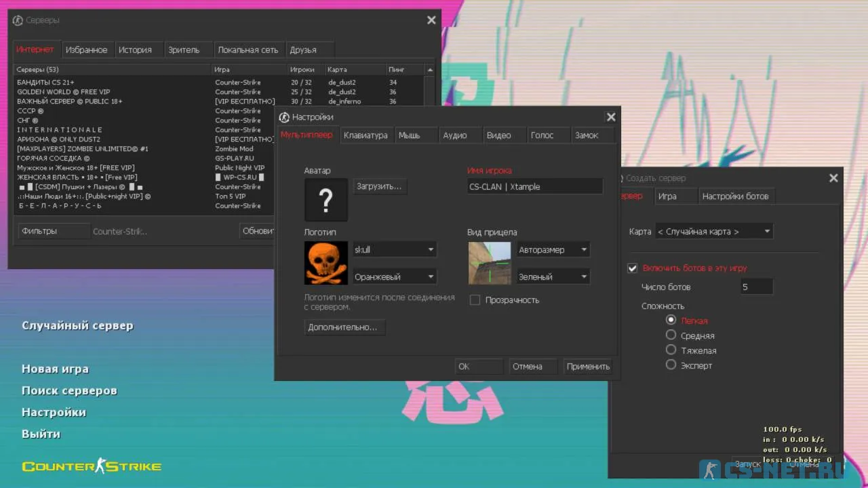868x488 pixels.
Task: Open the skull logo dropdown
Action: pyautogui.click(x=395, y=249)
